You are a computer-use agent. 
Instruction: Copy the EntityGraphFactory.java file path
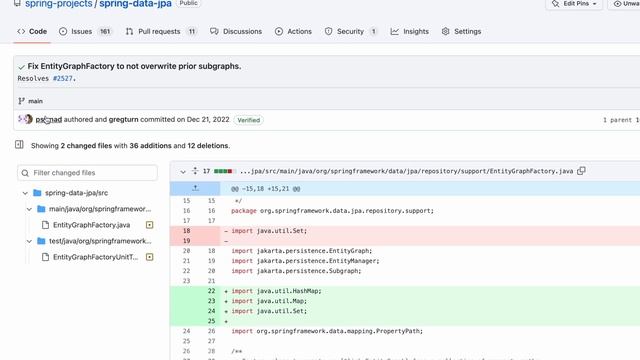[582, 171]
